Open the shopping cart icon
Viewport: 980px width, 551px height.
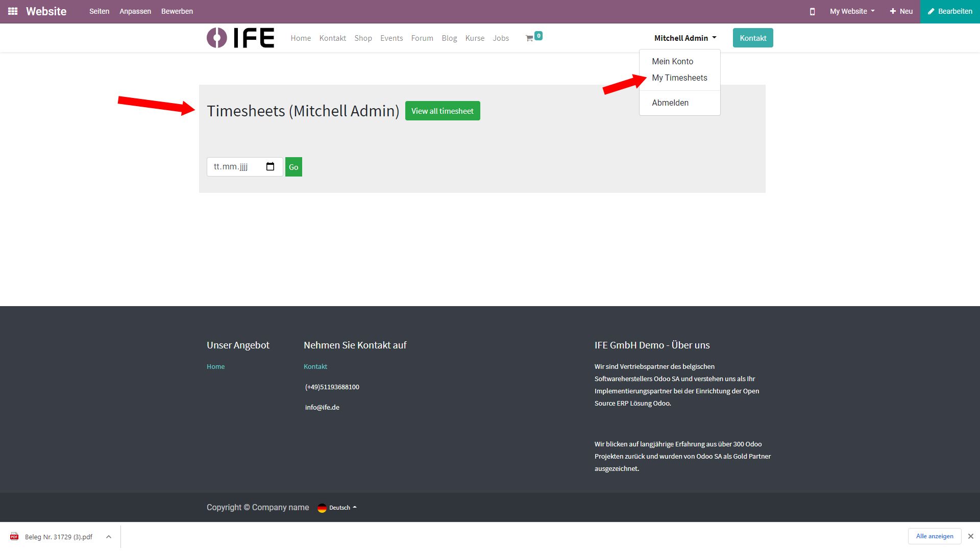pyautogui.click(x=530, y=38)
